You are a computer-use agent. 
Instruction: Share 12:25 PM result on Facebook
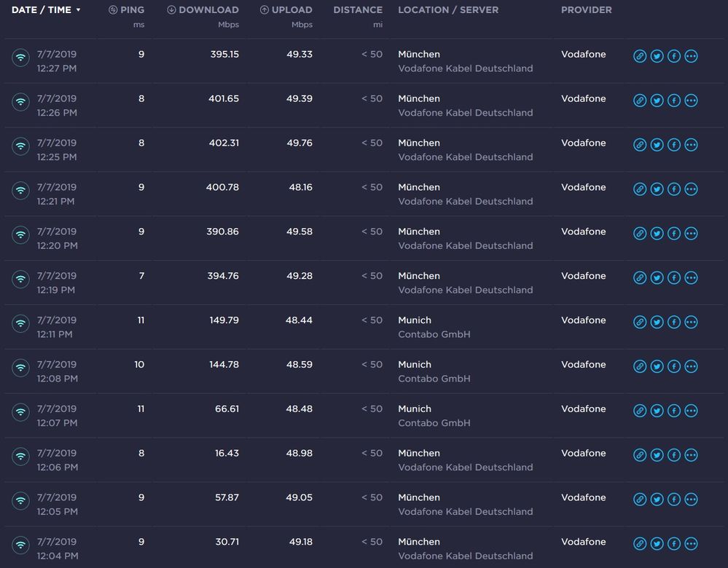click(x=674, y=145)
